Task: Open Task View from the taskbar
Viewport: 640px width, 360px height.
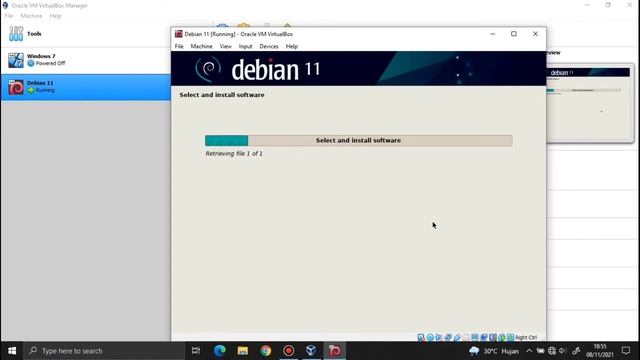Action: click(196, 351)
